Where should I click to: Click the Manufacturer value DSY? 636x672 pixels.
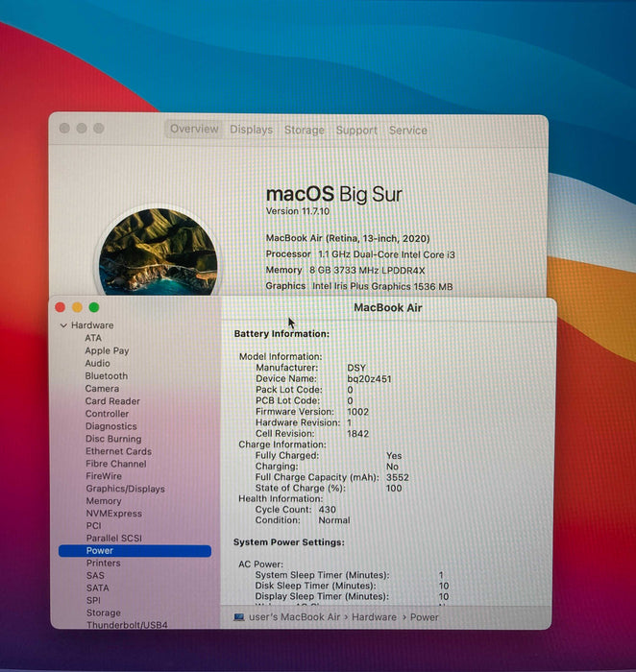click(x=356, y=368)
